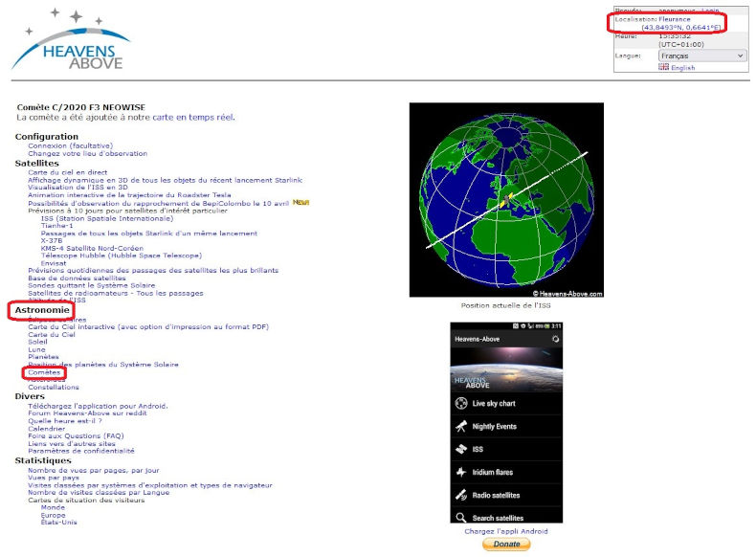Viewport: 756px width, 557px height.
Task: Open page views per day statistics
Action: 94,470
